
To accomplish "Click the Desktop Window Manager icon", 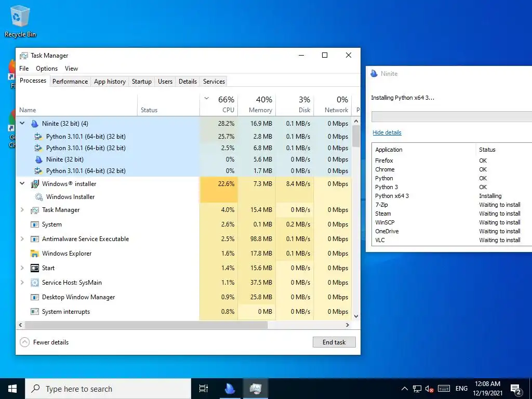I will [35, 297].
